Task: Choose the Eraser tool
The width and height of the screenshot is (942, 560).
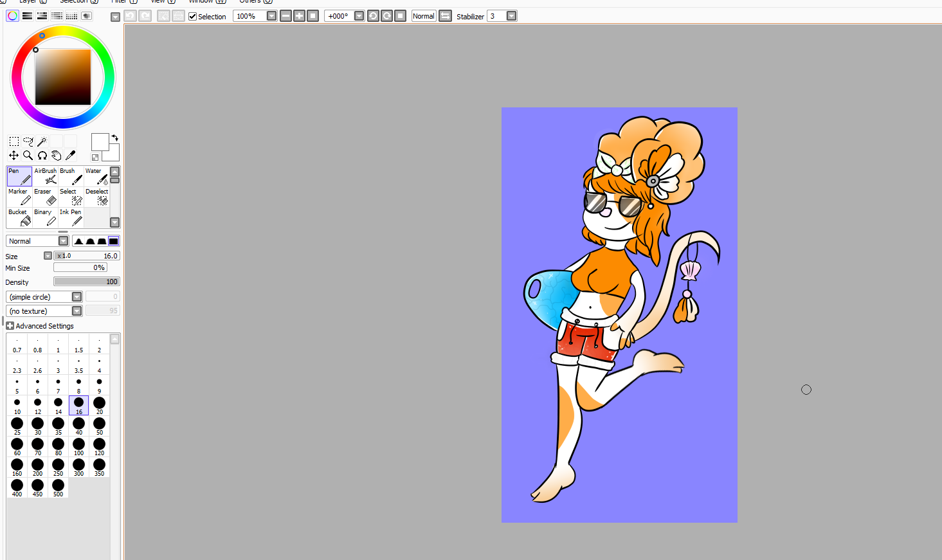Action: pos(45,197)
